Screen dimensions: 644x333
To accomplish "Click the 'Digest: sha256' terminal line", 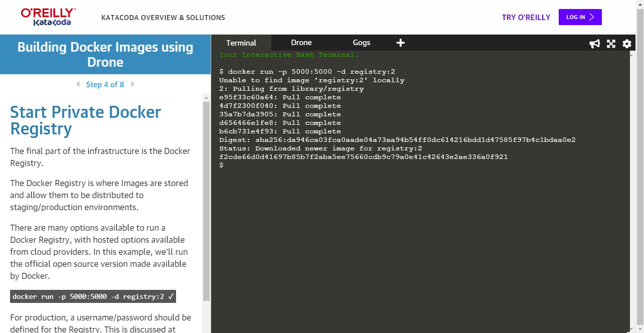I will 397,140.
